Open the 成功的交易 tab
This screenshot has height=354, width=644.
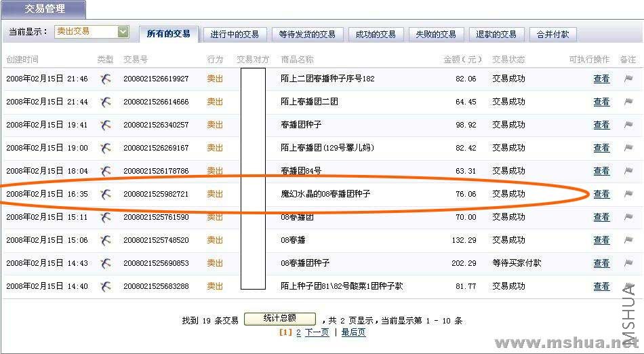378,34
